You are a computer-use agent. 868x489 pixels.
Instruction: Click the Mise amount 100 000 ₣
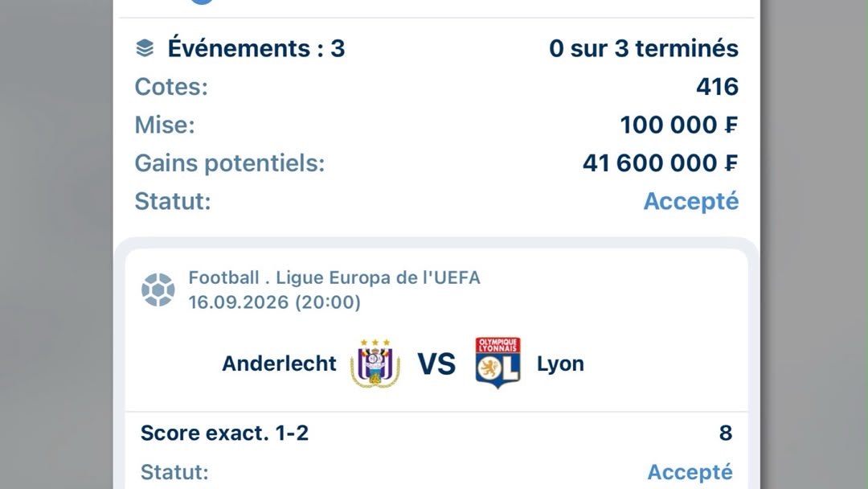point(678,125)
